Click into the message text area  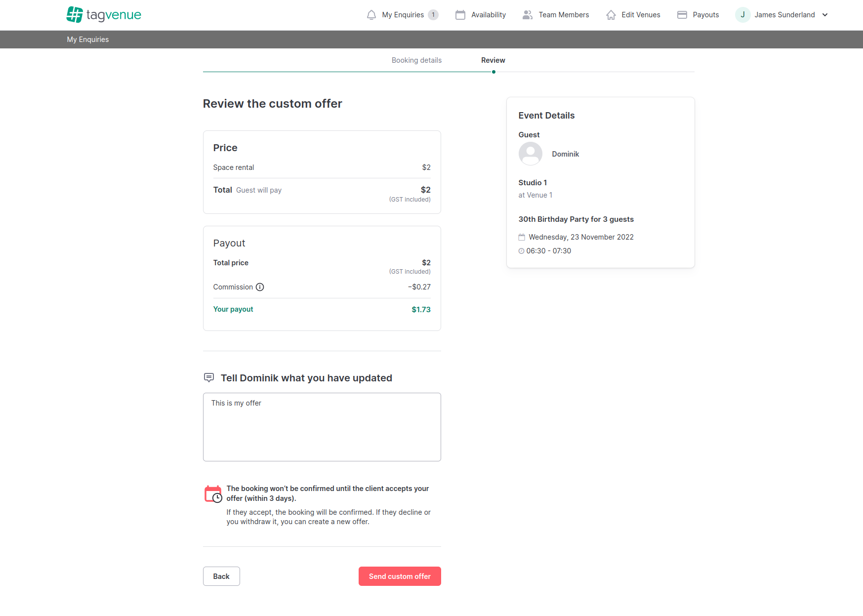322,427
